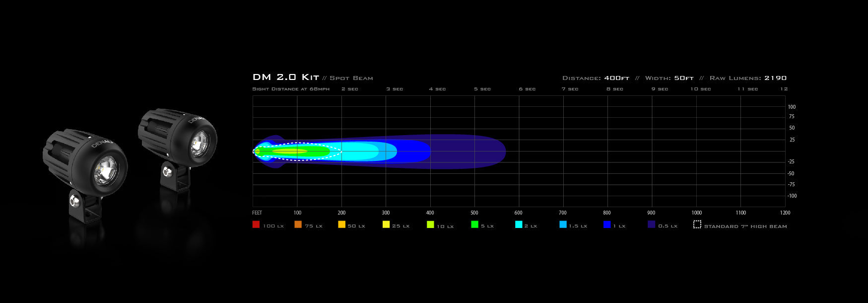Click the Sight Distance at 68mph label
This screenshot has height=303, width=868.
(x=291, y=89)
